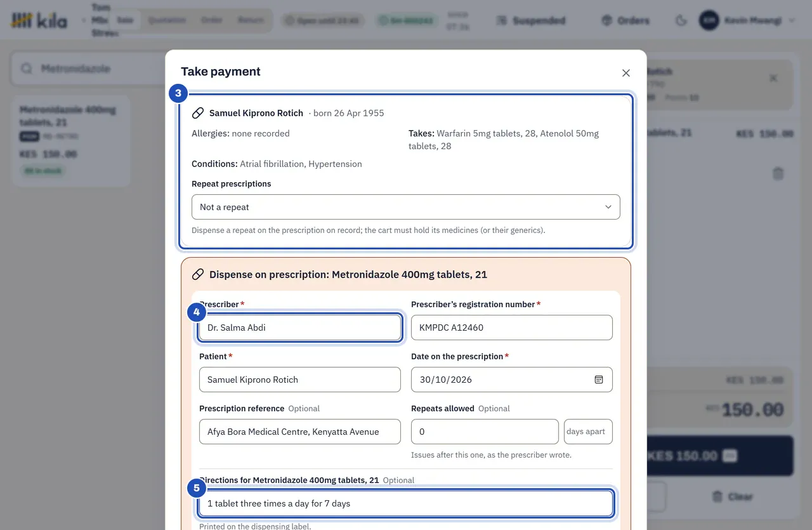This screenshot has height=530, width=812.
Task: Click the born 26 Apr 1955 text
Action: tap(348, 113)
